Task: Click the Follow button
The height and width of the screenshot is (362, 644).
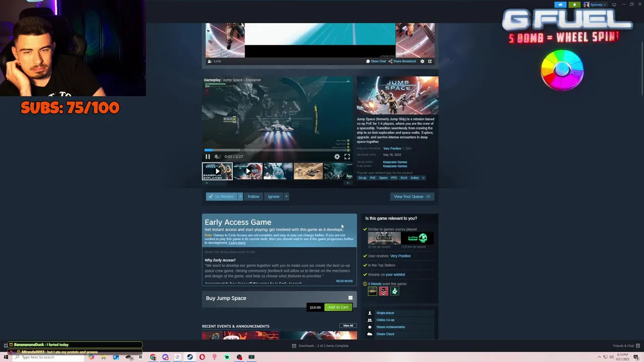Action: click(254, 197)
